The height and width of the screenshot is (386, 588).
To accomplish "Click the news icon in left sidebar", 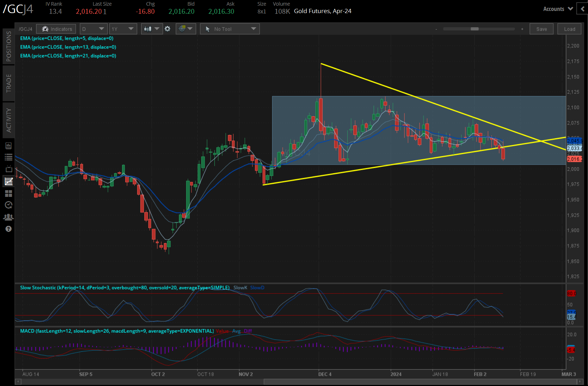I will point(8,146).
